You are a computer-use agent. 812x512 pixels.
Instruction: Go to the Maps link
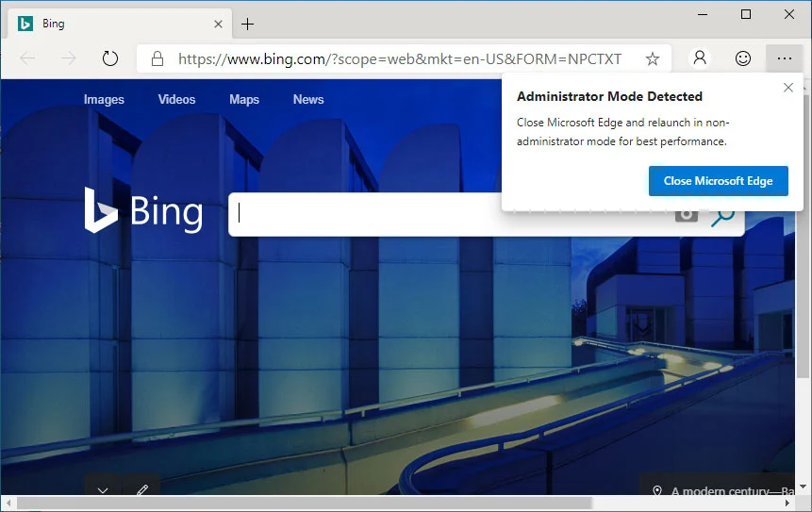click(x=244, y=99)
